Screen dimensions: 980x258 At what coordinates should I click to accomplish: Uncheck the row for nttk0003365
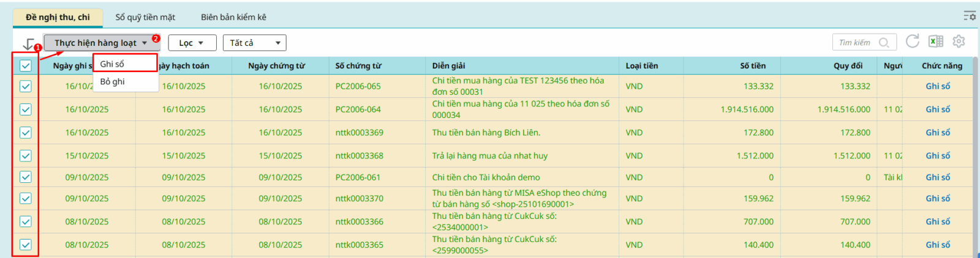[x=26, y=245]
